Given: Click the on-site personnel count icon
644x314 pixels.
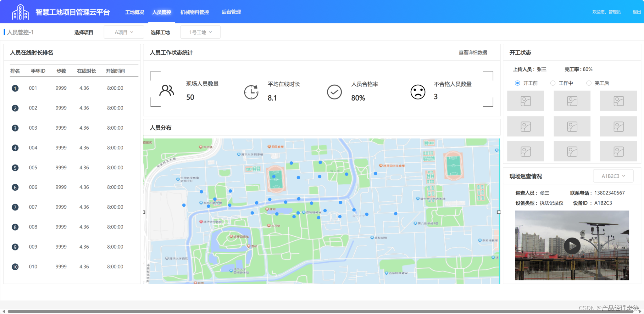Looking at the screenshot, I should tap(167, 90).
